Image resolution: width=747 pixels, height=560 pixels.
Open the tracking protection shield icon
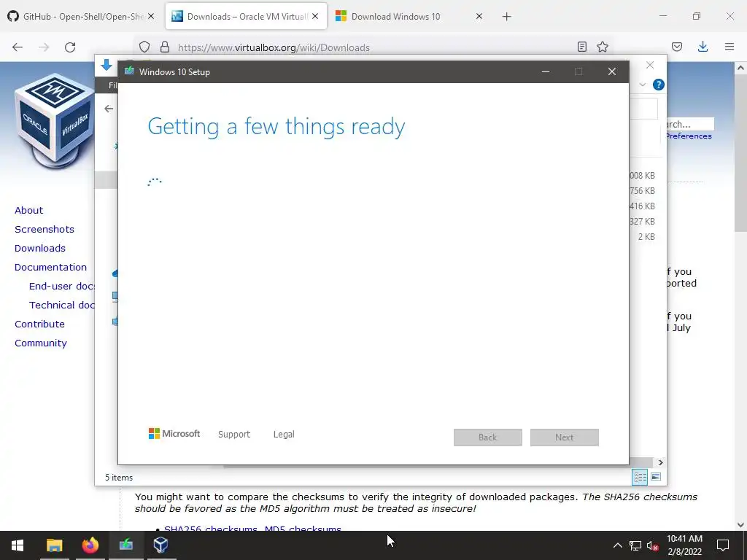click(x=144, y=47)
